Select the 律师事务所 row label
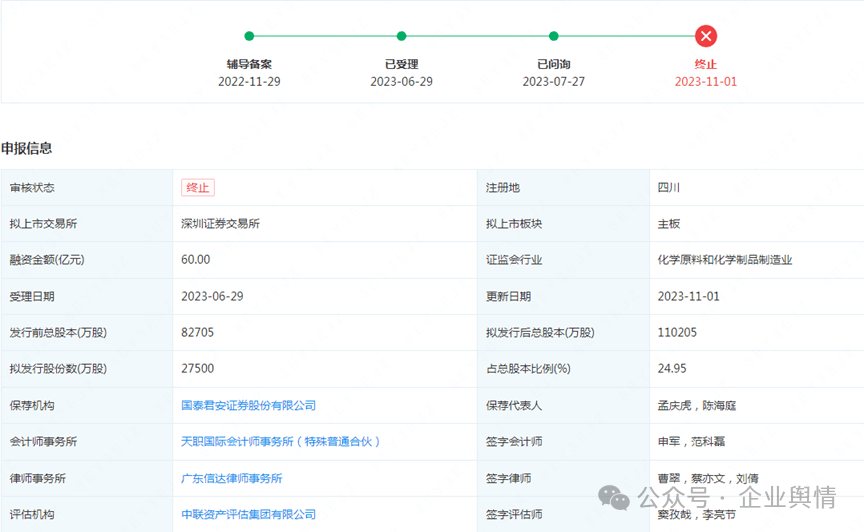 (37, 479)
